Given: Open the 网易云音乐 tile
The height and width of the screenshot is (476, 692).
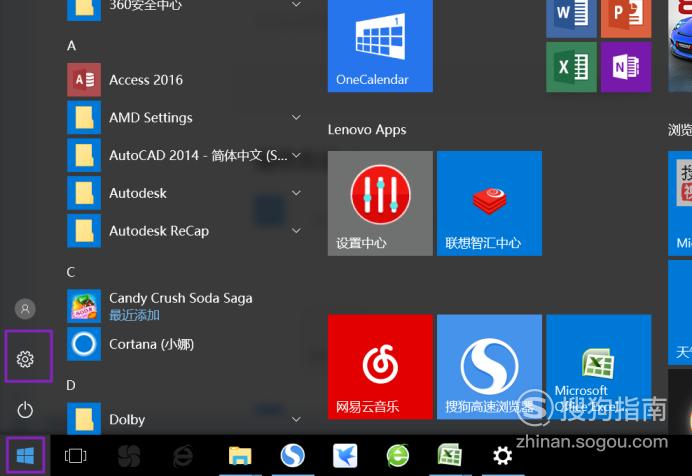Looking at the screenshot, I should (x=380, y=367).
